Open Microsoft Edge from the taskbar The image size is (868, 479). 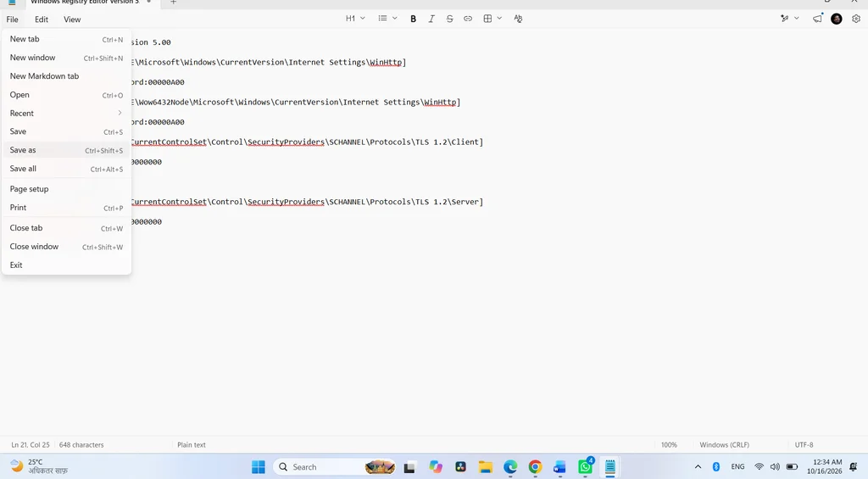coord(510,467)
